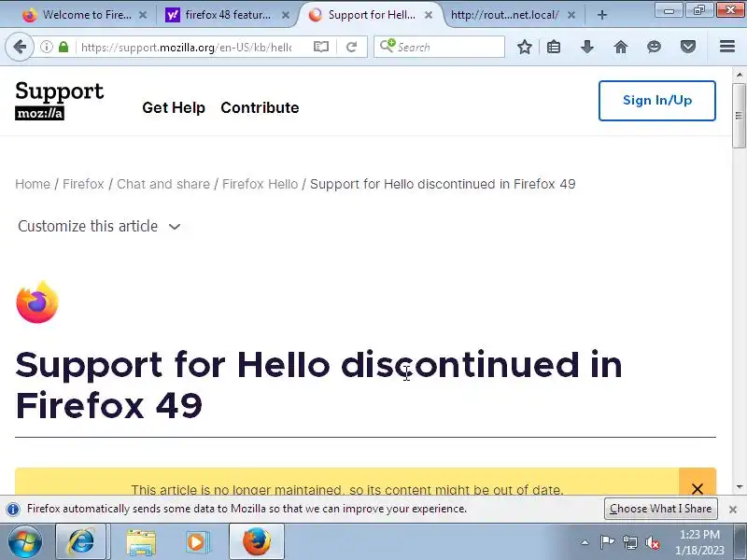Expand Customize this article dropdown
The image size is (747, 560).
[x=99, y=226]
